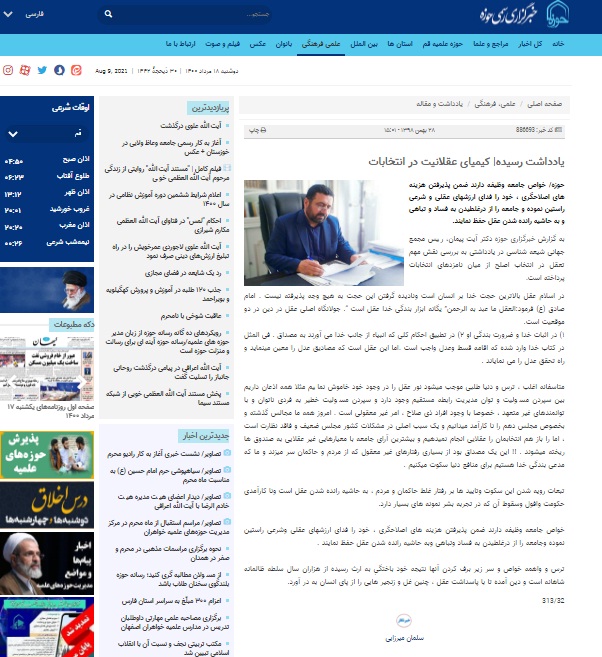Click camera icon beside سیاهپوشی حرم امام حسین

coord(227,470)
